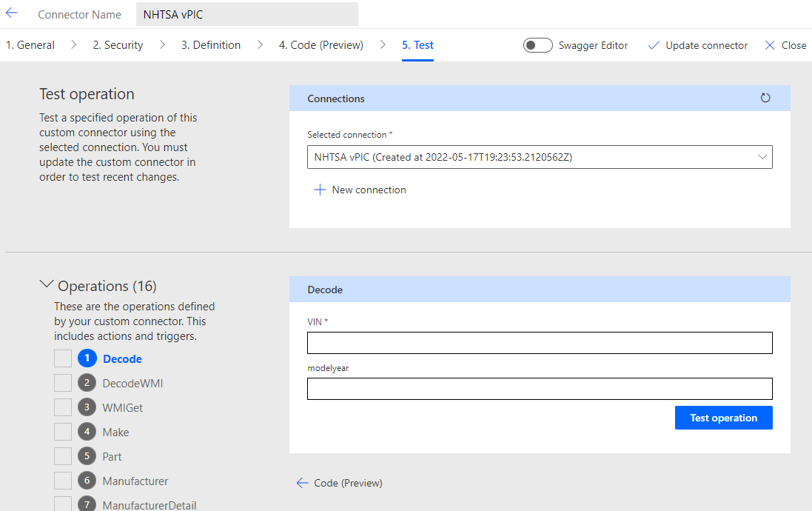Click step number 1 circle for Decode

click(87, 358)
